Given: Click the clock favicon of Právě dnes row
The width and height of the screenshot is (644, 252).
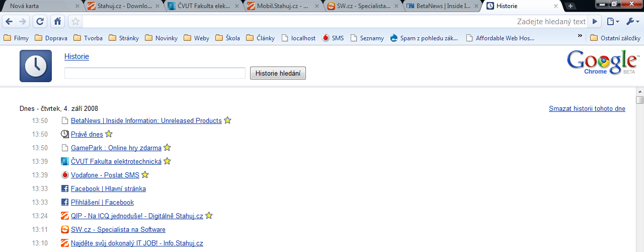Looking at the screenshot, I should click(x=65, y=134).
